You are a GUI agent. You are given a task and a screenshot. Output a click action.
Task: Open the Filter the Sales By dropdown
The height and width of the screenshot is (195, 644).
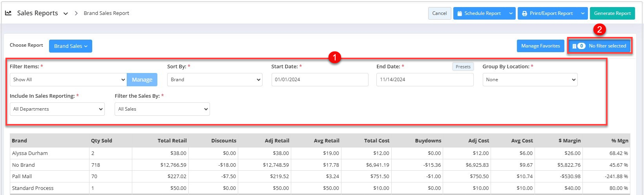coord(162,109)
